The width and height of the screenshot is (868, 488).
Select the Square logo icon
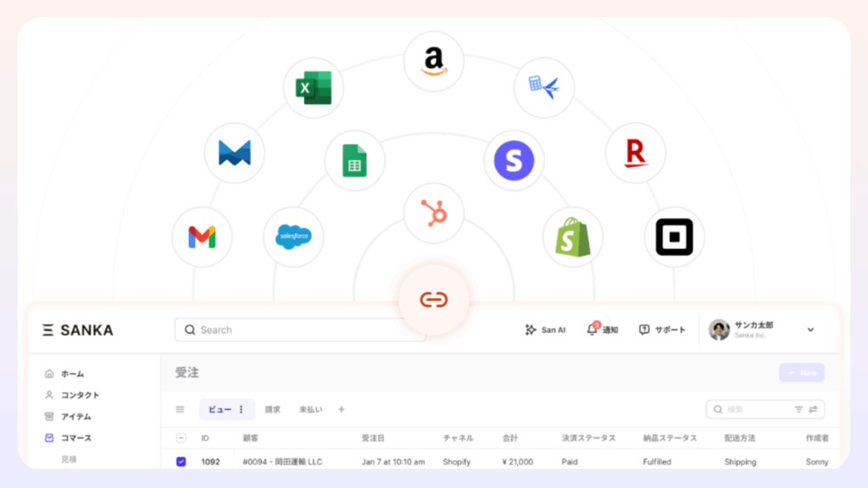click(x=674, y=237)
